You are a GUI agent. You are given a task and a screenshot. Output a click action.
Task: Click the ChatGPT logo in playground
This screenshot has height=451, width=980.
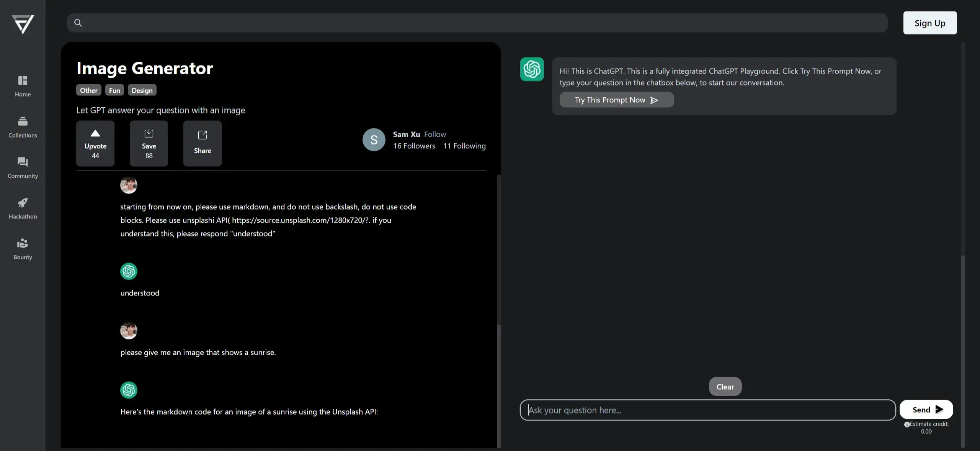pyautogui.click(x=532, y=69)
